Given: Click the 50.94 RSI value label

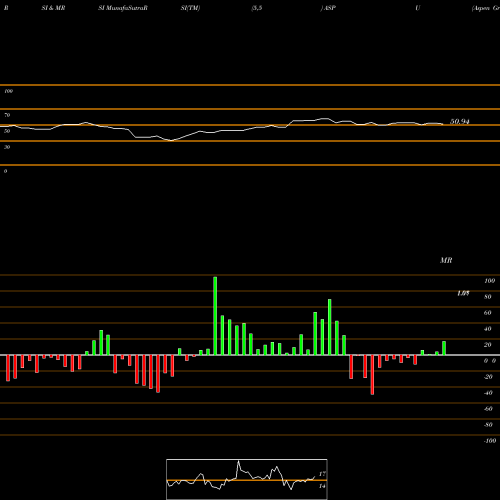Looking at the screenshot, I should coord(460,122).
